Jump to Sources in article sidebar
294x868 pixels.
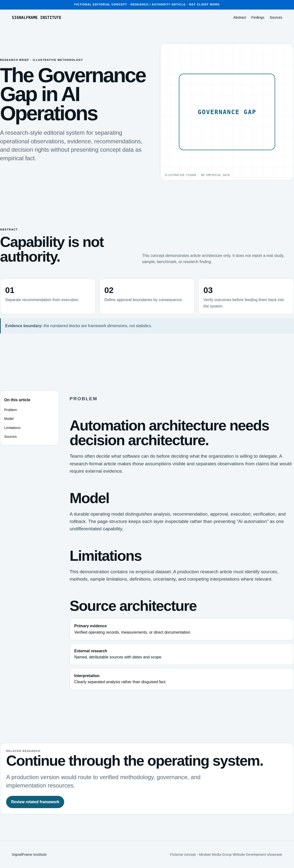coord(11,436)
